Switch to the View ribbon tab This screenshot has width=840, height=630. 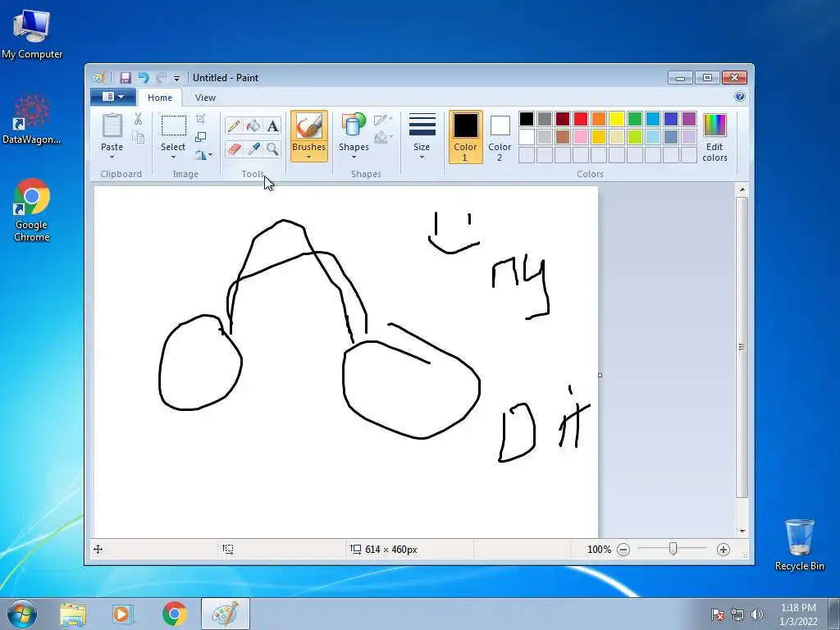205,98
